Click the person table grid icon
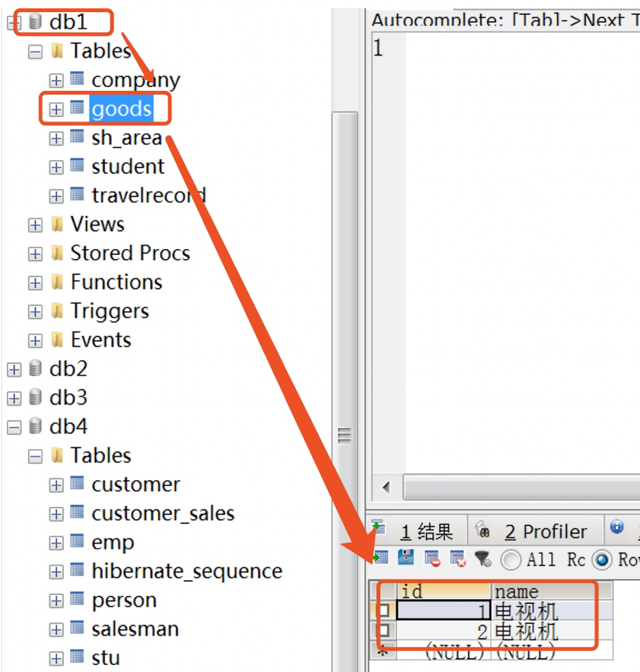The height and width of the screenshot is (672, 640). 77,598
